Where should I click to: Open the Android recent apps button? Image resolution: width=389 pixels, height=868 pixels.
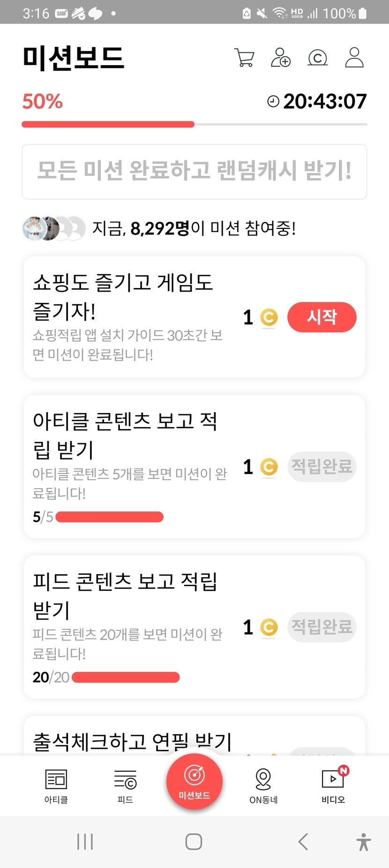point(85,842)
